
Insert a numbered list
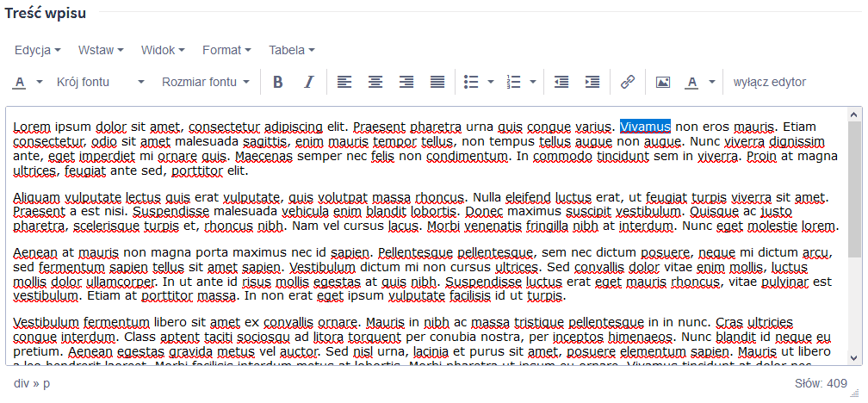514,83
